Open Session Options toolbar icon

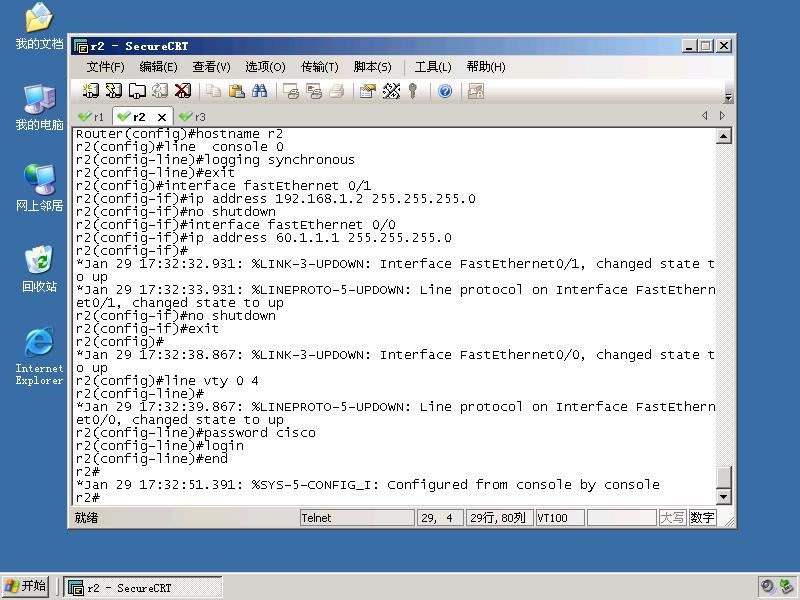(367, 91)
